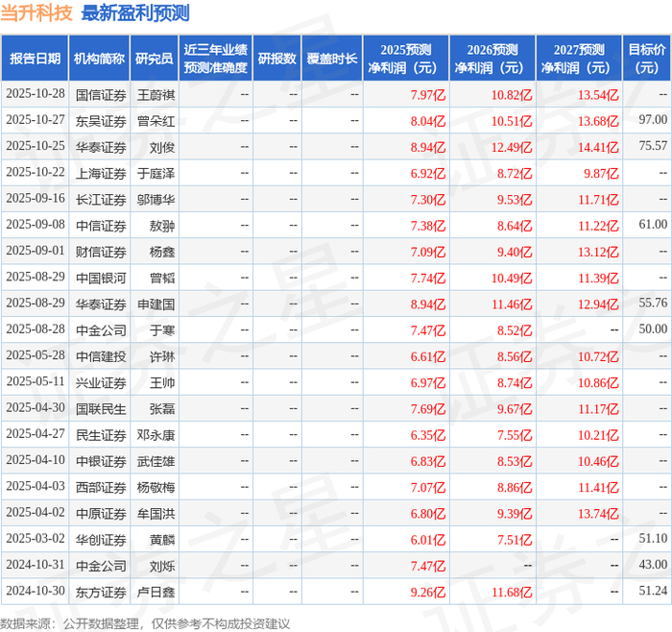Image resolution: width=672 pixels, height=632 pixels.
Task: Click the 12.49亿 forecast value
Action: (512, 147)
